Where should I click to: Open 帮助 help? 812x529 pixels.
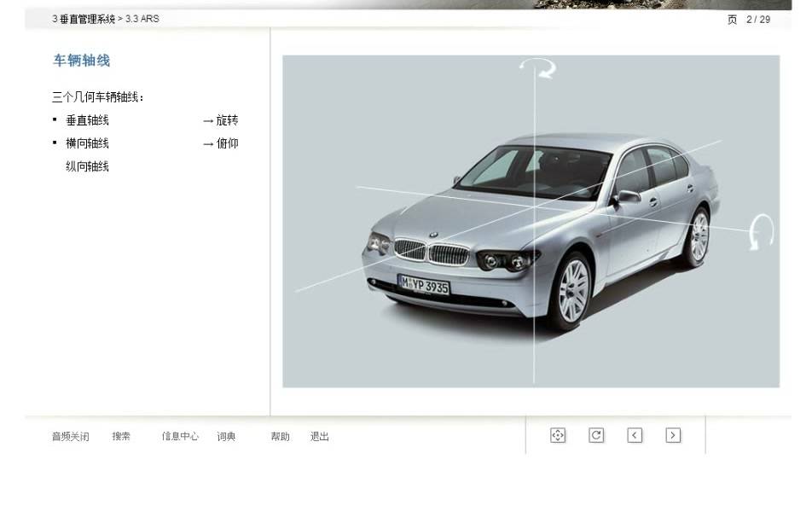[x=280, y=436]
